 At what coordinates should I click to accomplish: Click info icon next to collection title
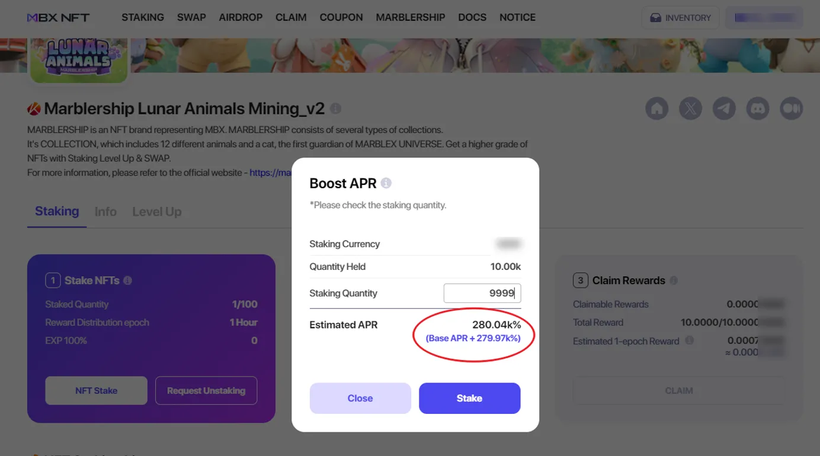coord(336,108)
